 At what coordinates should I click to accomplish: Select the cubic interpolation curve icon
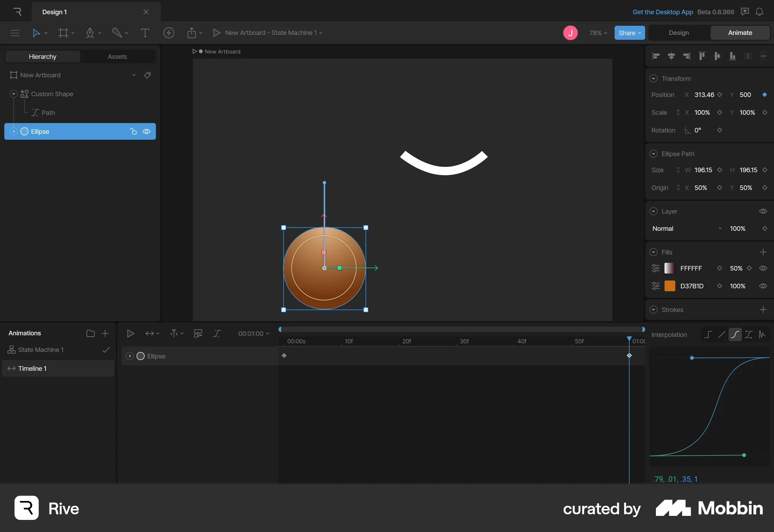[x=735, y=335]
